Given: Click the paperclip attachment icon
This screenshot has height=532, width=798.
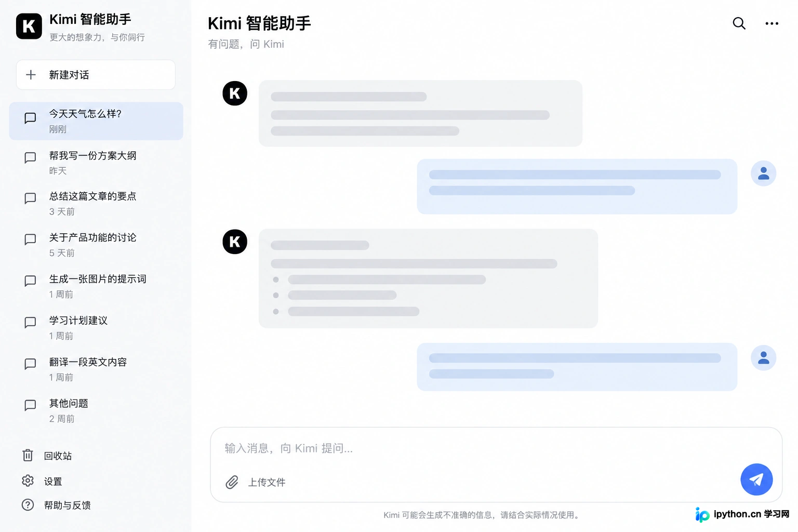Looking at the screenshot, I should tap(232, 482).
